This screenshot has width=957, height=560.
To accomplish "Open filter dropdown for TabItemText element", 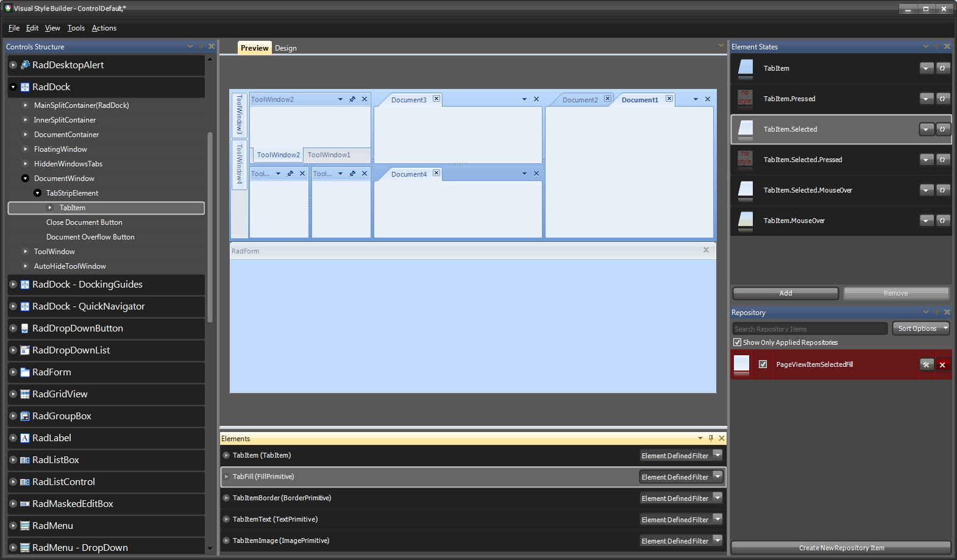I will pos(717,519).
